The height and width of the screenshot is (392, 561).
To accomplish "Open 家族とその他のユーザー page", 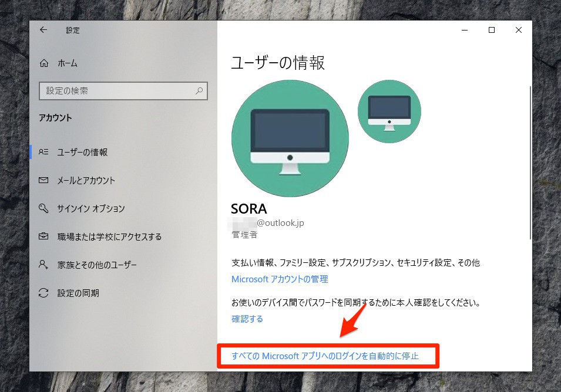I will 97,265.
